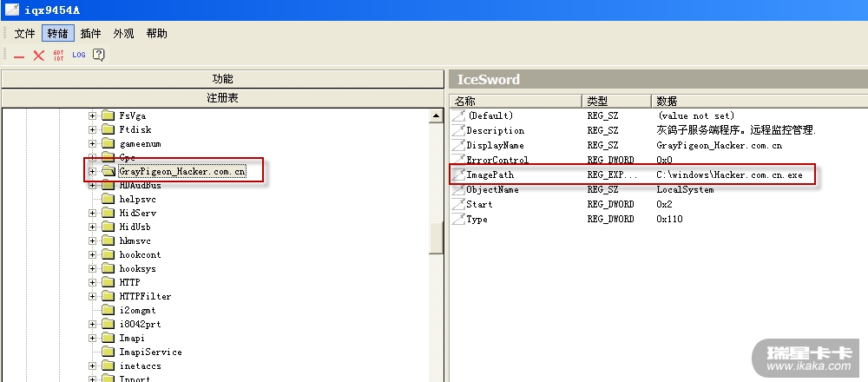Select the i8042prt key label
Screen dimensions: 868x382
(x=140, y=324)
